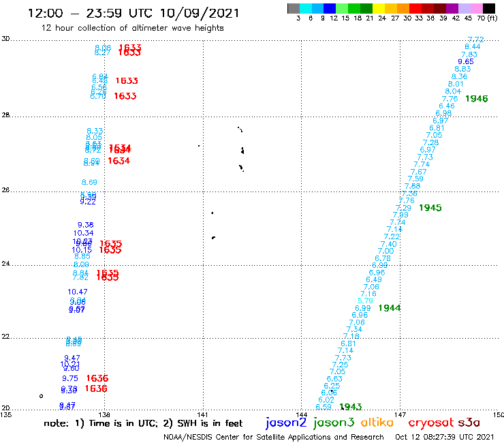Click the wave height value 7.28

430,142
